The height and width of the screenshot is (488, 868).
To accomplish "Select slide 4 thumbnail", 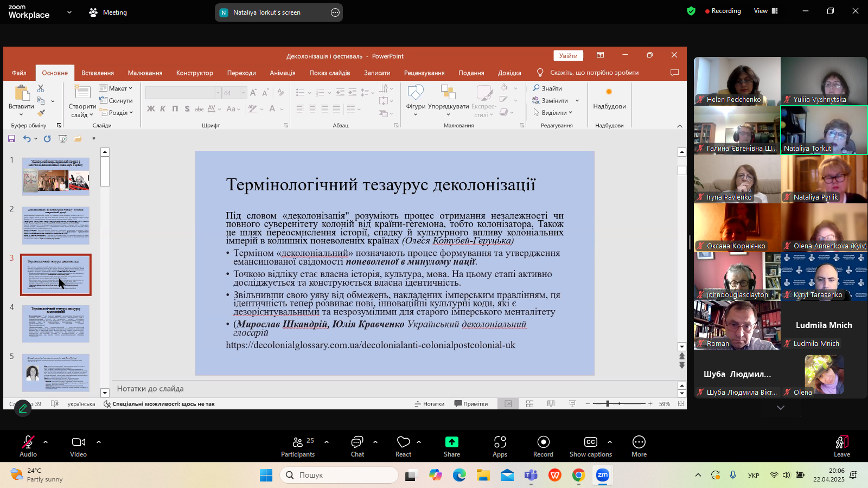I will (x=55, y=324).
